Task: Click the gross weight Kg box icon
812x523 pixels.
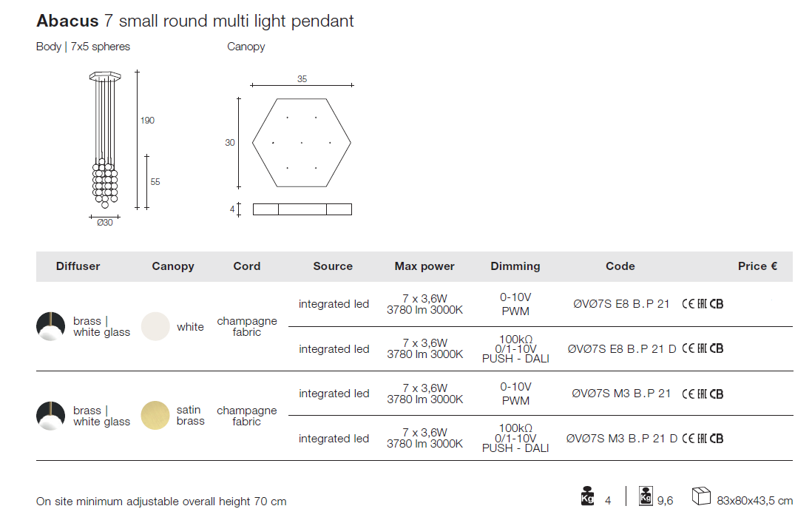Action: 646,496
